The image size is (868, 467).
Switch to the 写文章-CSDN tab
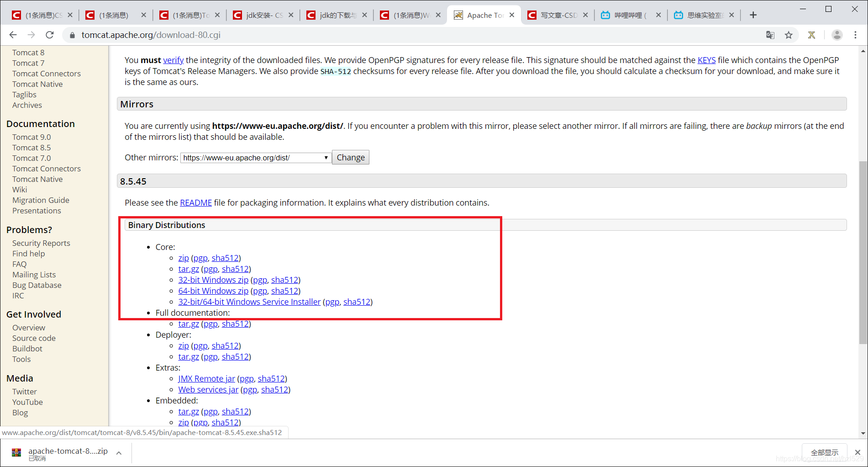coord(558,15)
